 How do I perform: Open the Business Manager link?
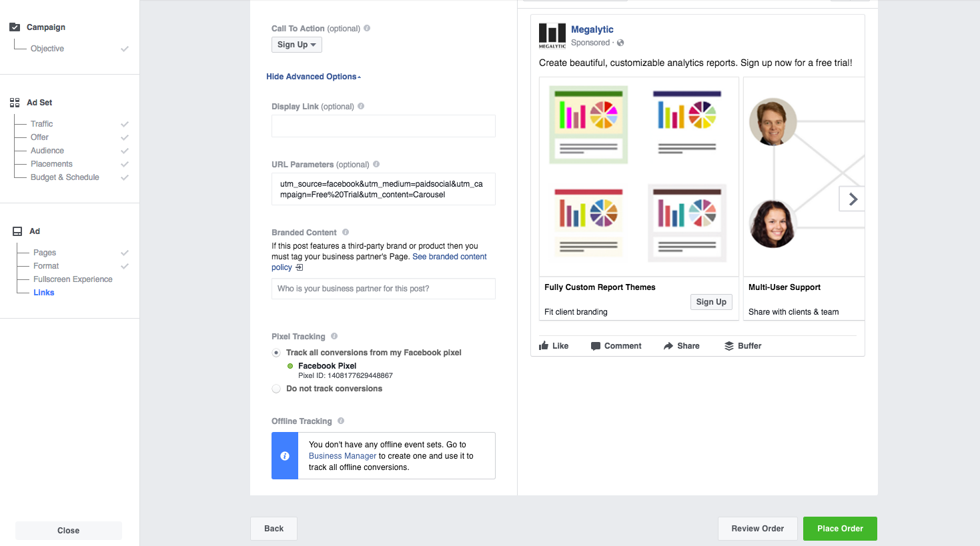coord(342,456)
